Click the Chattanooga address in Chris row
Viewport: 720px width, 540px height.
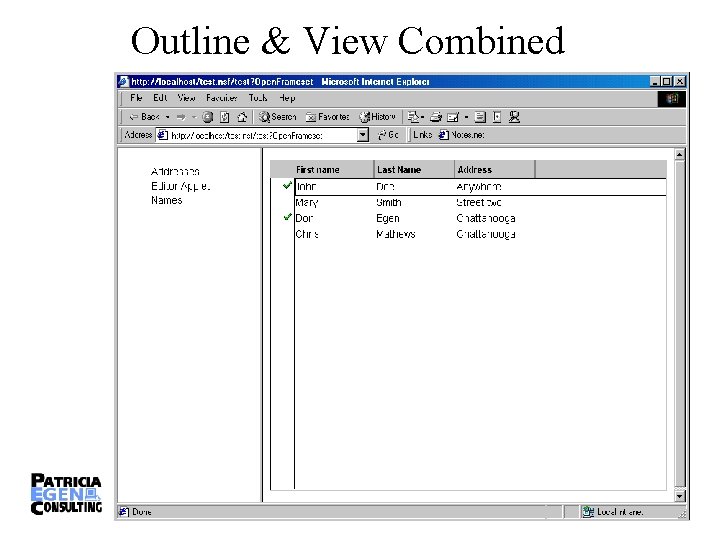tap(485, 234)
